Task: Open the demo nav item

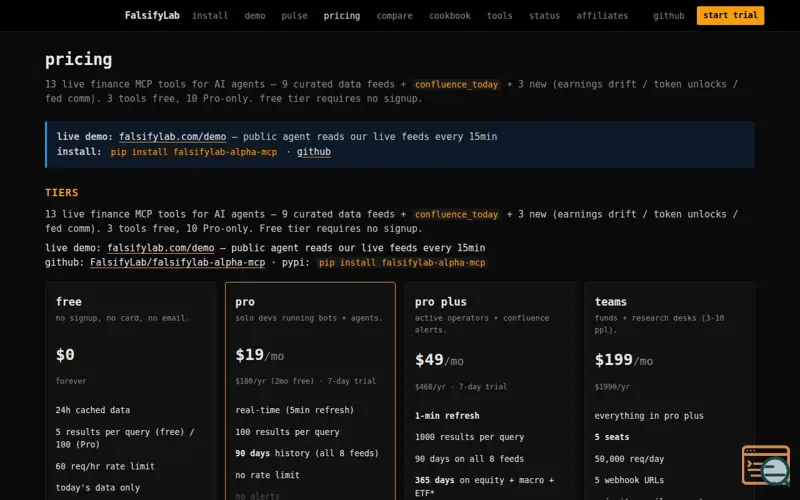Action: coord(255,16)
